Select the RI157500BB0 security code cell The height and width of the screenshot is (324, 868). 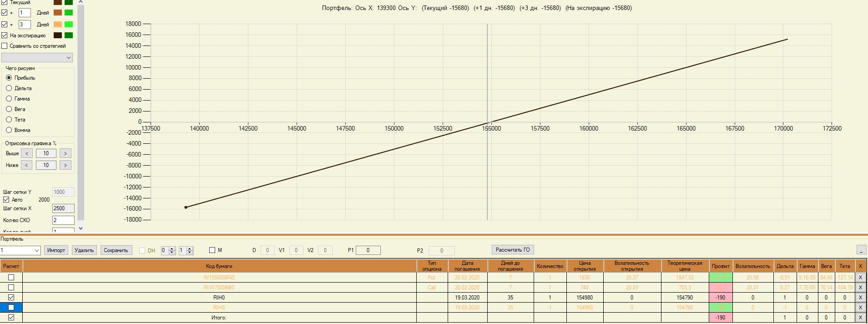click(x=220, y=288)
